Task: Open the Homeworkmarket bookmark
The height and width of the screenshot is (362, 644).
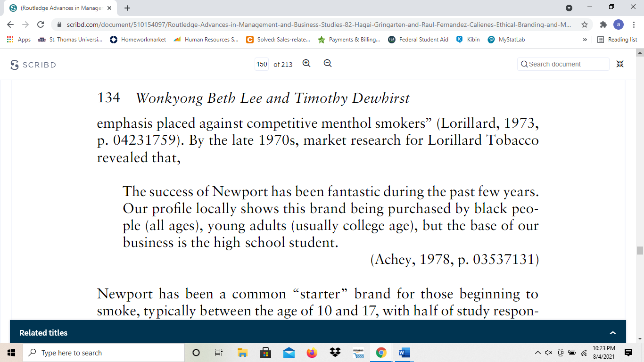Action: click(138, 40)
